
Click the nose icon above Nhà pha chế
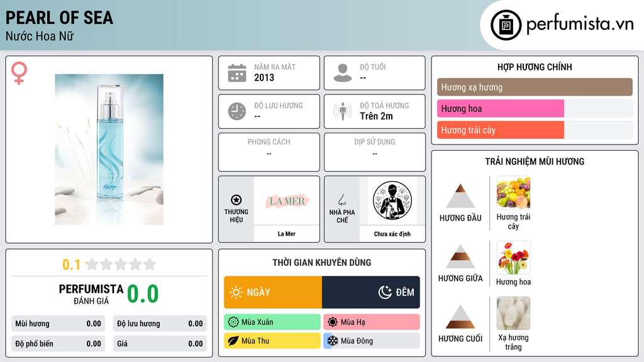click(341, 200)
